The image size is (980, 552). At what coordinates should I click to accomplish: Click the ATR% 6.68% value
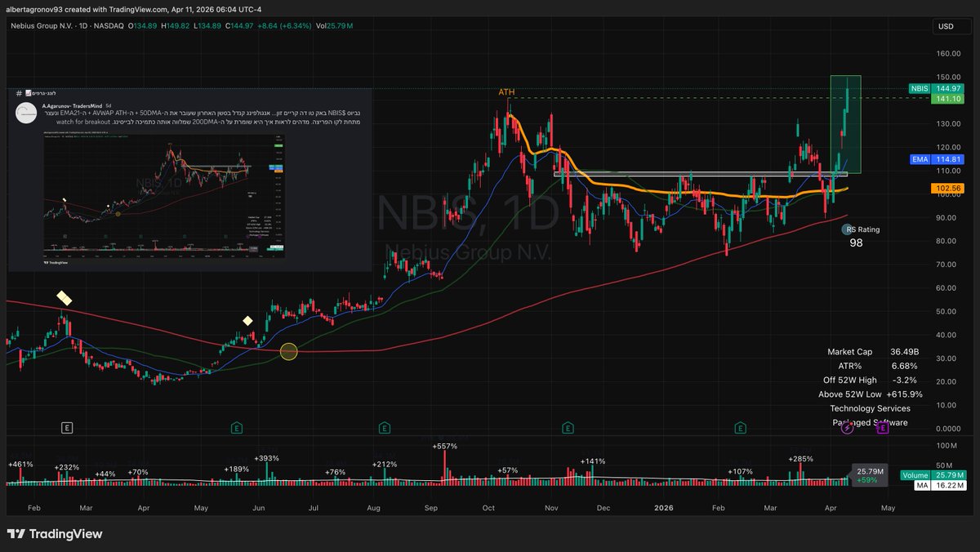905,366
